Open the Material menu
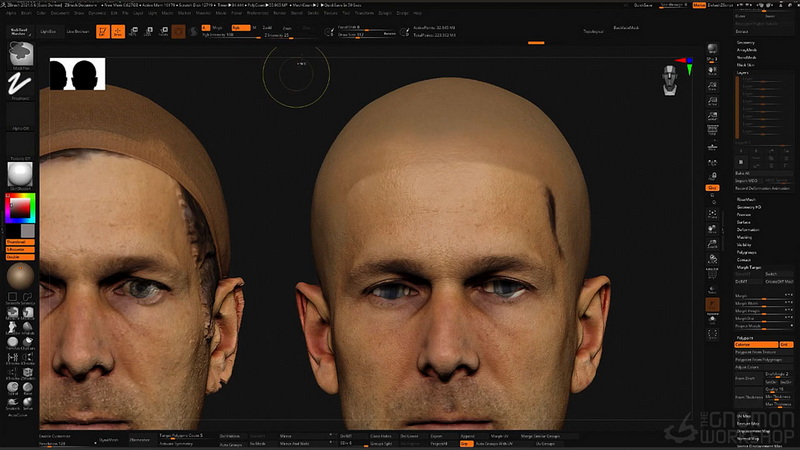 (x=203, y=13)
